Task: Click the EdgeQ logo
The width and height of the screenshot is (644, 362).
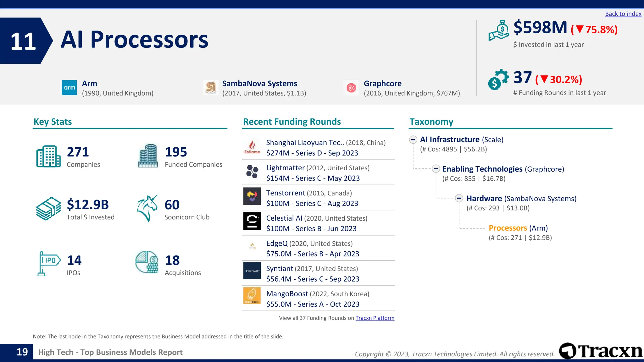Action: pyautogui.click(x=252, y=246)
